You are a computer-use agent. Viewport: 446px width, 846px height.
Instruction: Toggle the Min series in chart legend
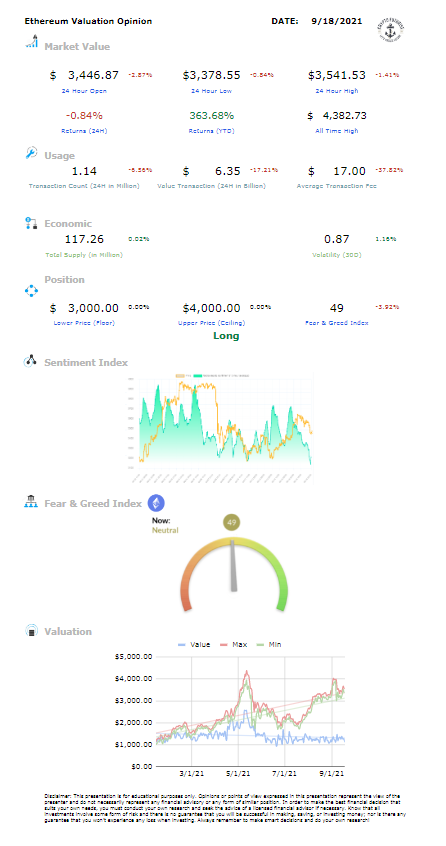[x=269, y=644]
